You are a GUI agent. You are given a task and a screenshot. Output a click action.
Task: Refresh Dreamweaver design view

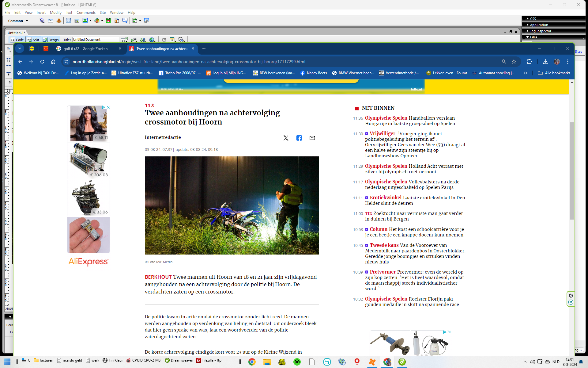164,40
